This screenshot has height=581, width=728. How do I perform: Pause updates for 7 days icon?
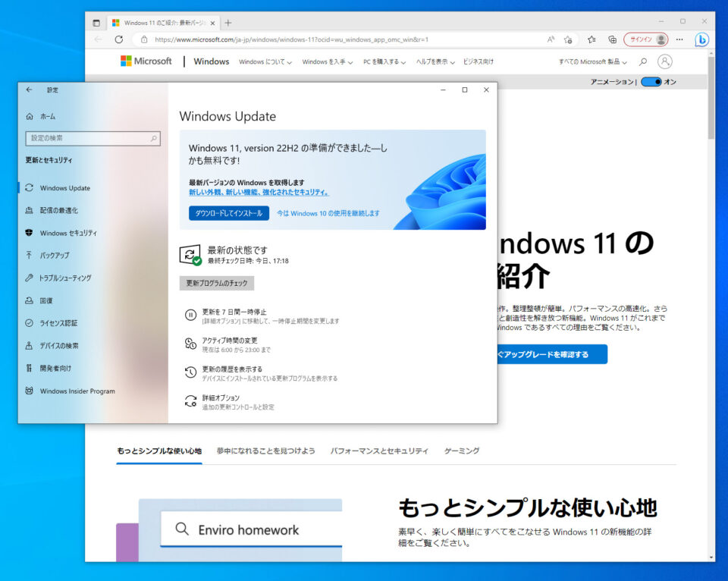191,315
